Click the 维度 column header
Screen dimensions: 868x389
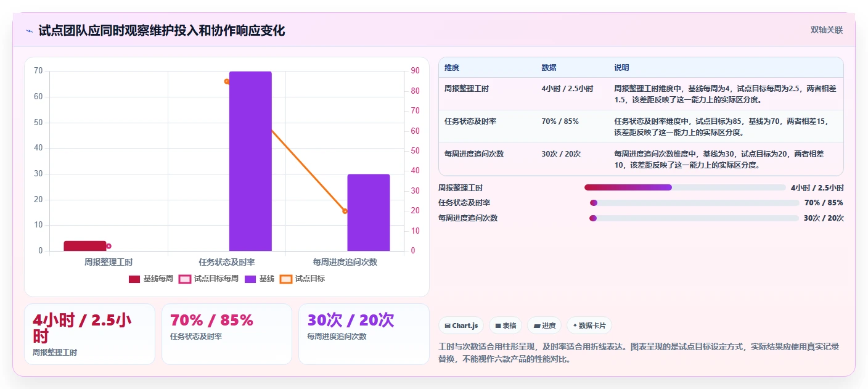pyautogui.click(x=452, y=67)
